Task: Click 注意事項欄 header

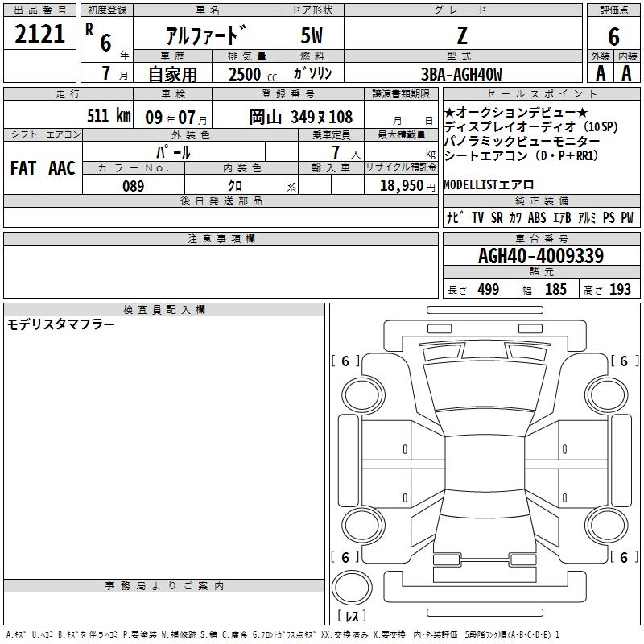Action: 221,238
